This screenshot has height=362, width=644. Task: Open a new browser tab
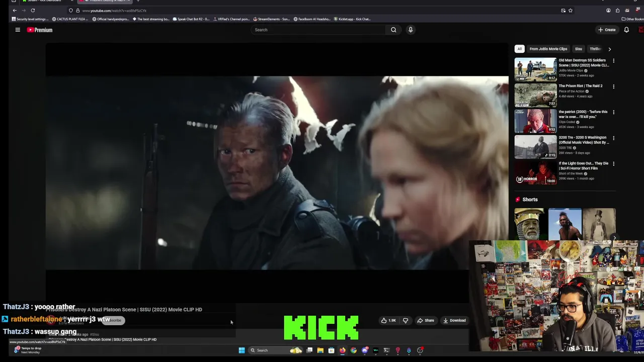pos(138,1)
